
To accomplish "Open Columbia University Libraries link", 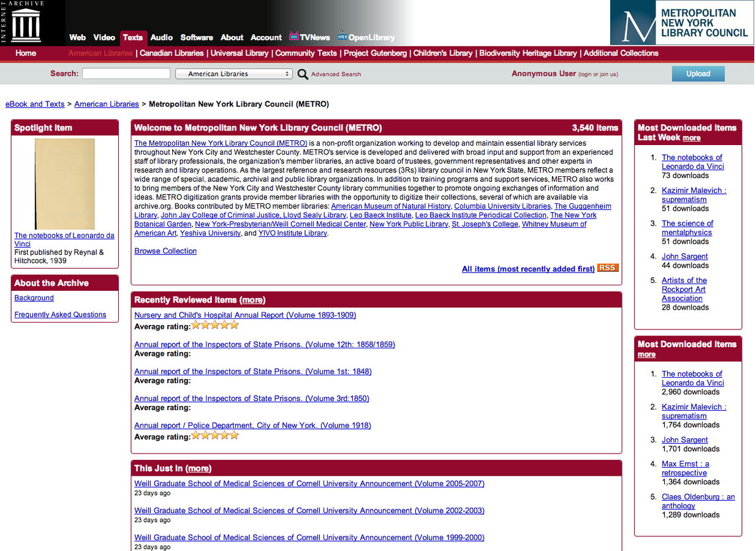I will coord(502,206).
